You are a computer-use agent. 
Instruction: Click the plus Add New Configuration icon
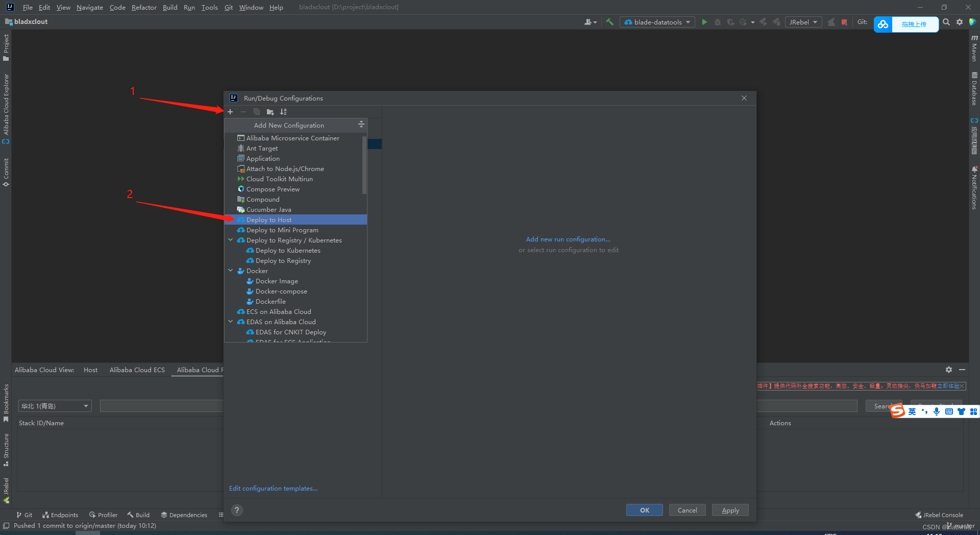230,112
